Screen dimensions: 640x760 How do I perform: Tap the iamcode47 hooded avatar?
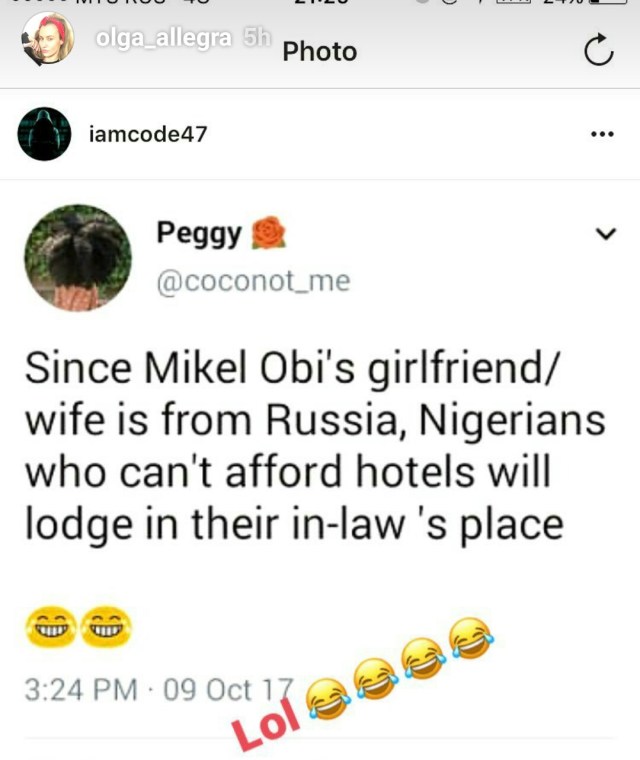(44, 134)
